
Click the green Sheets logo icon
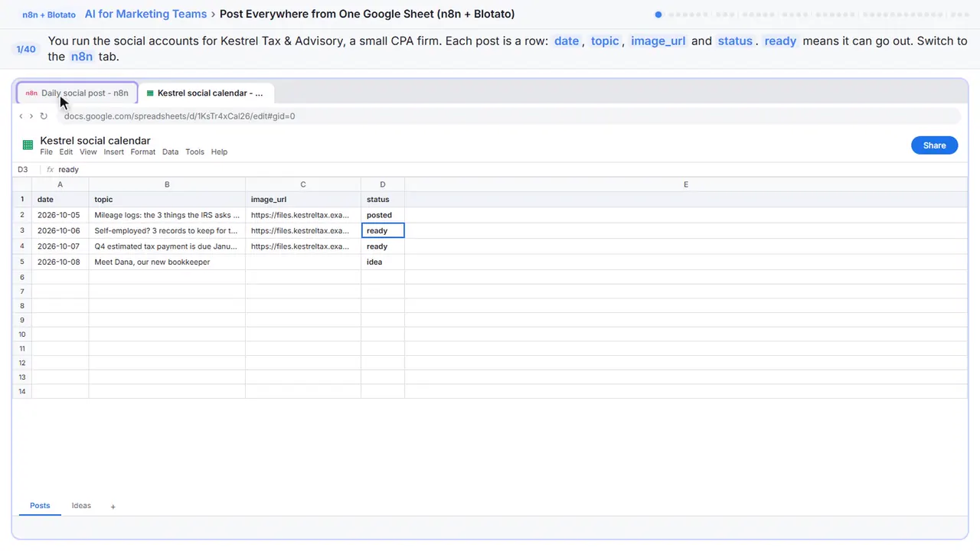tap(28, 145)
